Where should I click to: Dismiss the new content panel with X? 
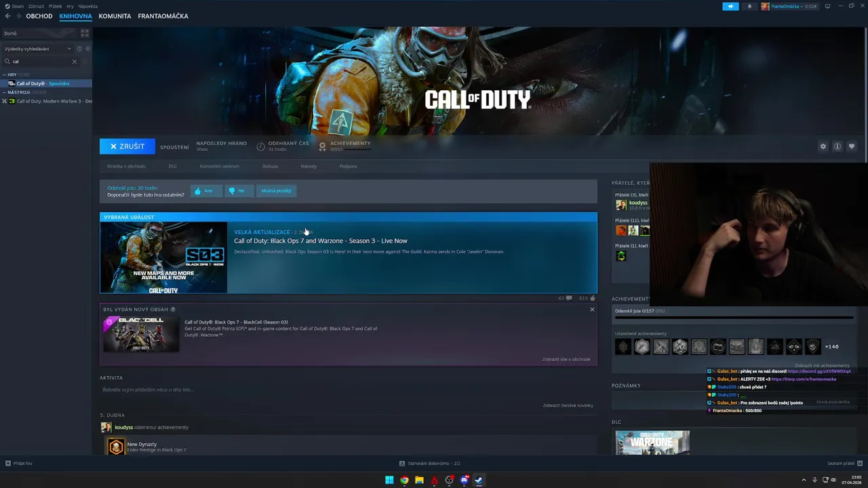[592, 310]
